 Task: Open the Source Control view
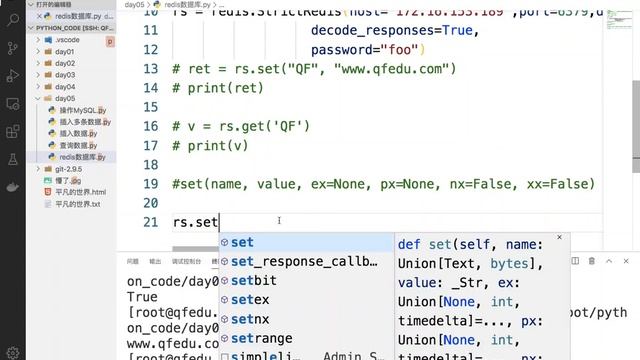pos(13,48)
